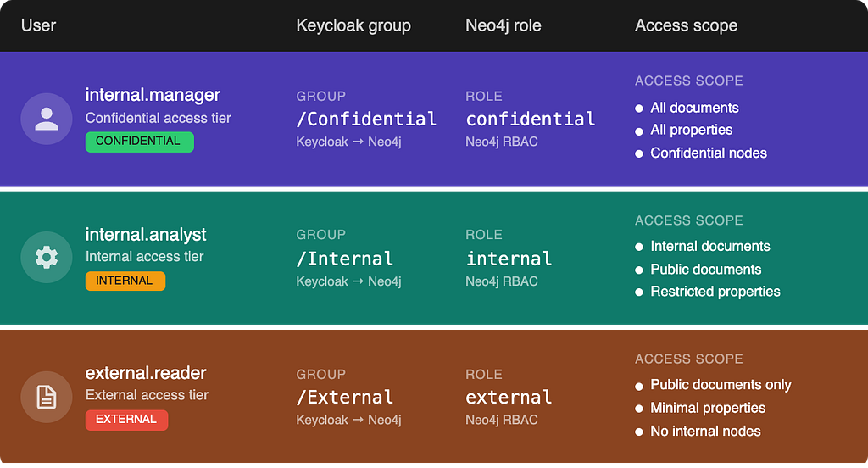Click the GROUP label in the internal.manager row
This screenshot has width=868, height=468.
tap(320, 96)
